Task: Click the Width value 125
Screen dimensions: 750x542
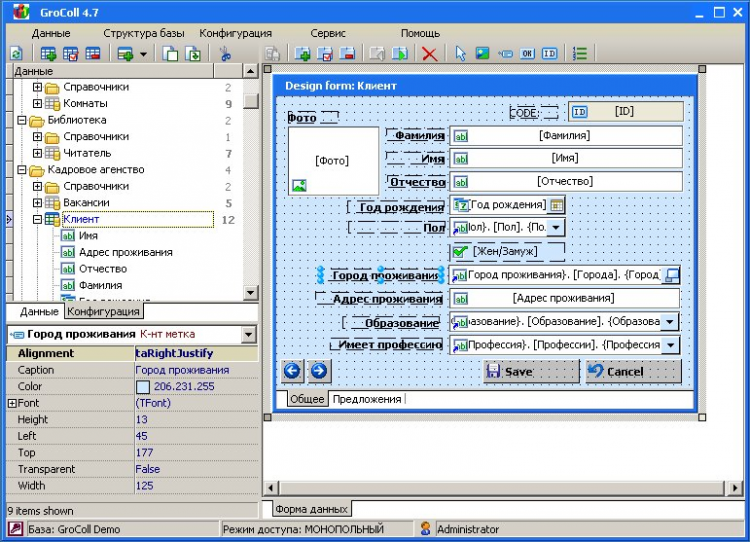Action: coord(196,486)
